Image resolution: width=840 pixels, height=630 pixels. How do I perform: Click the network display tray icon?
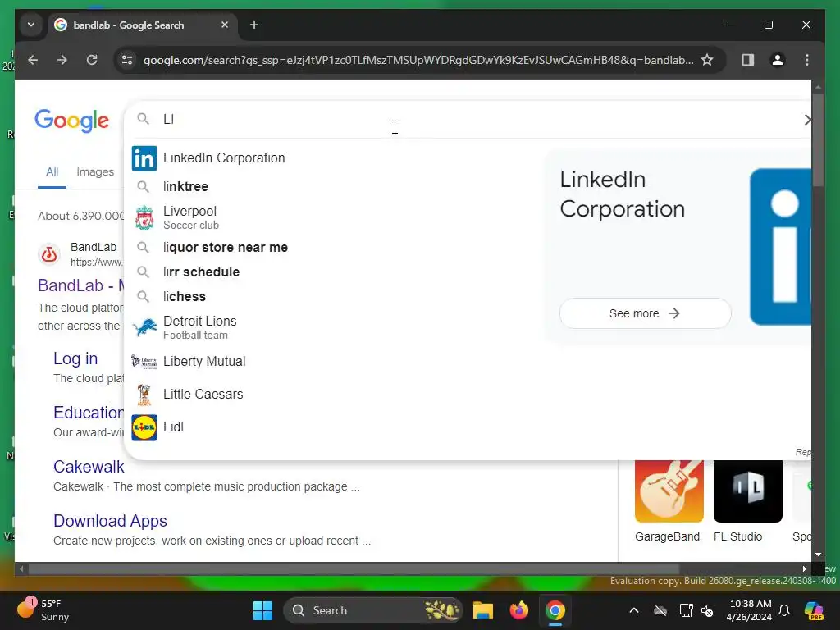[685, 610]
